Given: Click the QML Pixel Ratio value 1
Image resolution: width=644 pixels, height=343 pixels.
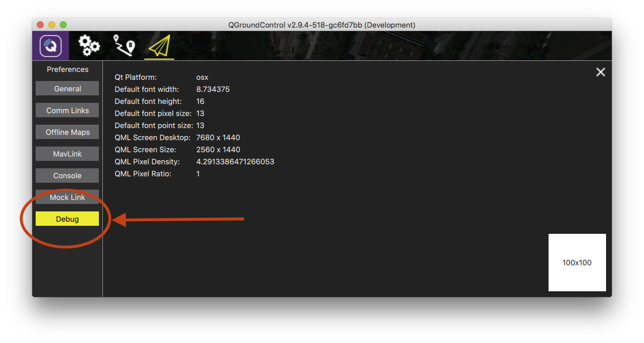Looking at the screenshot, I should tap(198, 174).
